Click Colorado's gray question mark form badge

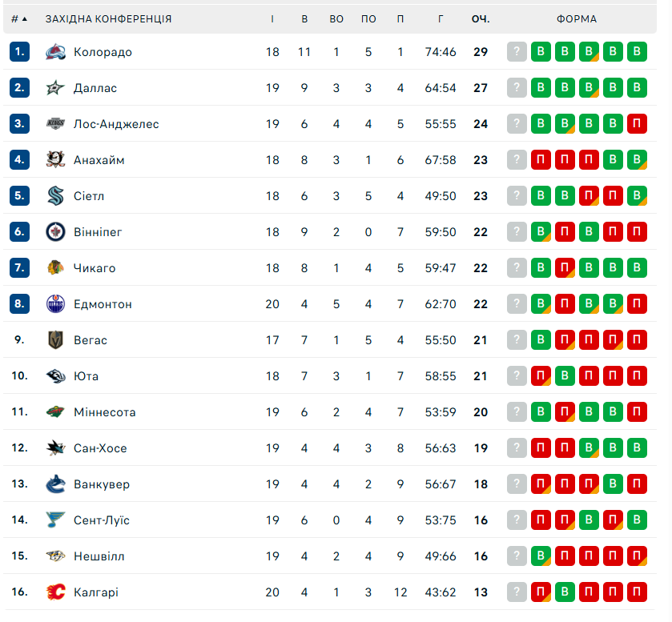coord(517,52)
